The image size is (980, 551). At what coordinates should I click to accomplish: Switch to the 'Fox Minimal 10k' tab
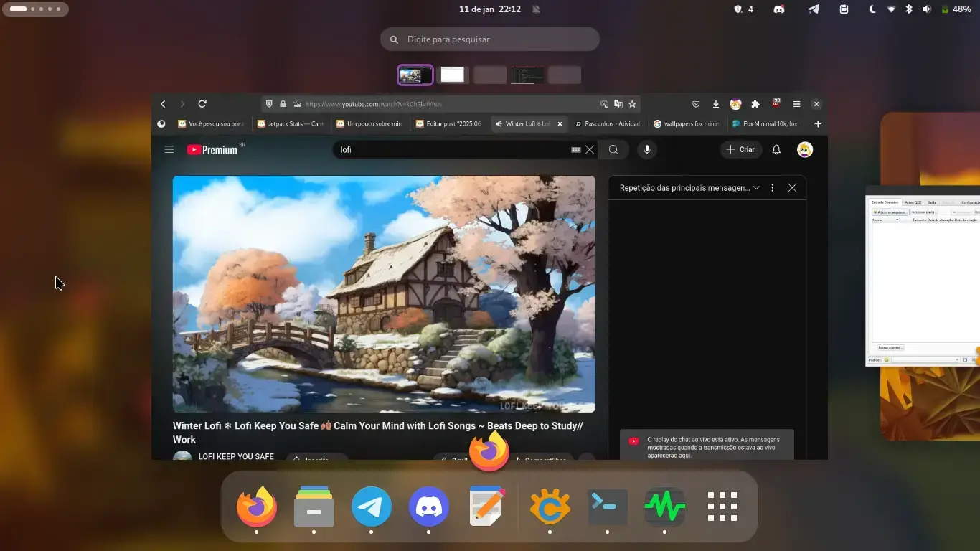[x=764, y=123]
